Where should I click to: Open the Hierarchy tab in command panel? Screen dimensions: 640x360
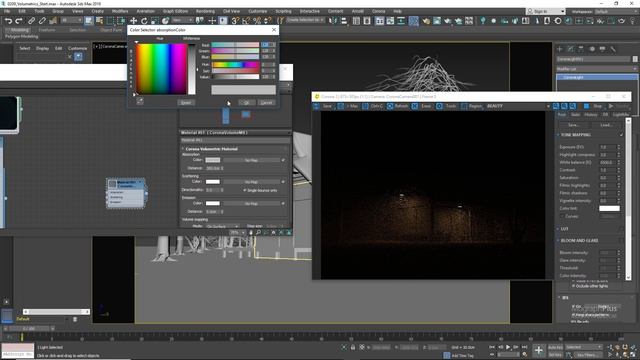click(x=581, y=49)
